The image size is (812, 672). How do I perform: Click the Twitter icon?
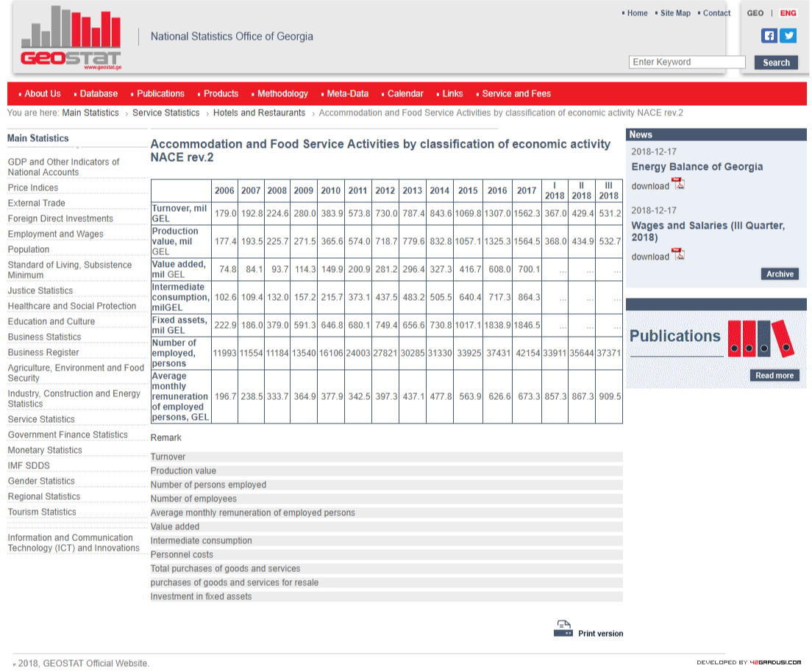pyautogui.click(x=788, y=35)
